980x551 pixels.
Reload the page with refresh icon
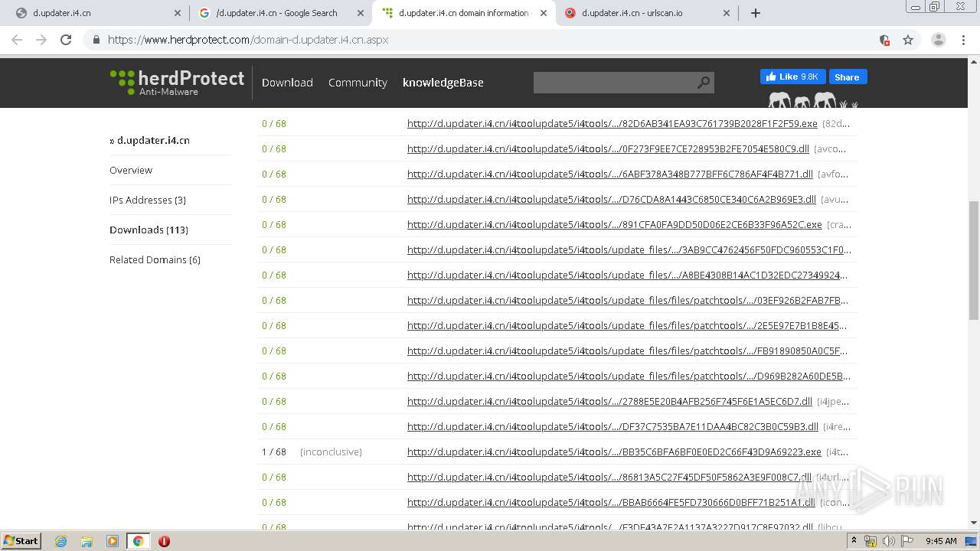pyautogui.click(x=66, y=40)
